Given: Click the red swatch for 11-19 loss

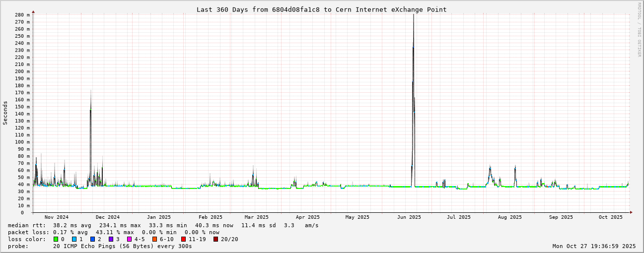Looking at the screenshot, I should pos(184,239).
